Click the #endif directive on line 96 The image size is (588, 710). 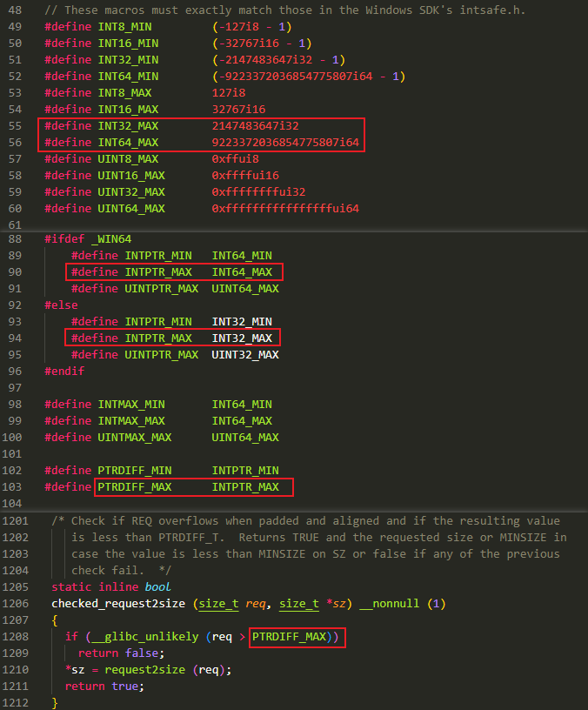click(x=64, y=372)
